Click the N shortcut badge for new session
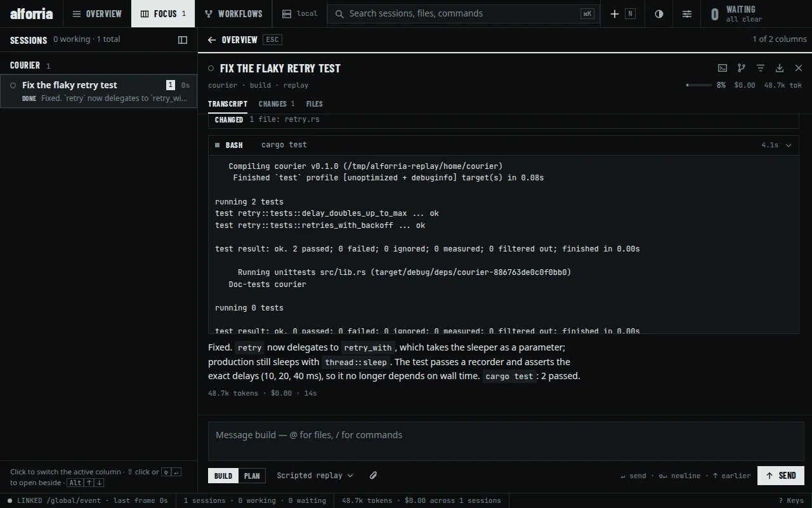Image resolution: width=812 pixels, height=508 pixels. (630, 13)
